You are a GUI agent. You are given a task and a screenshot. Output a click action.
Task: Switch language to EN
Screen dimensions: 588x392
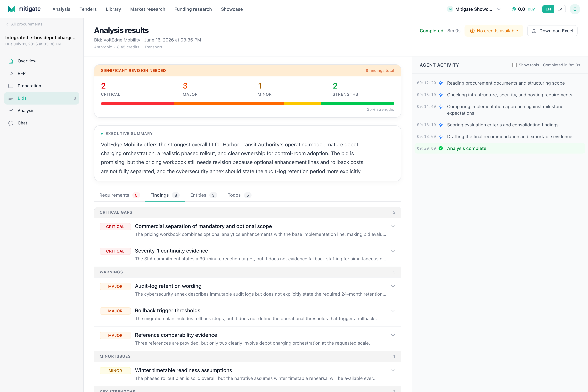pyautogui.click(x=548, y=9)
